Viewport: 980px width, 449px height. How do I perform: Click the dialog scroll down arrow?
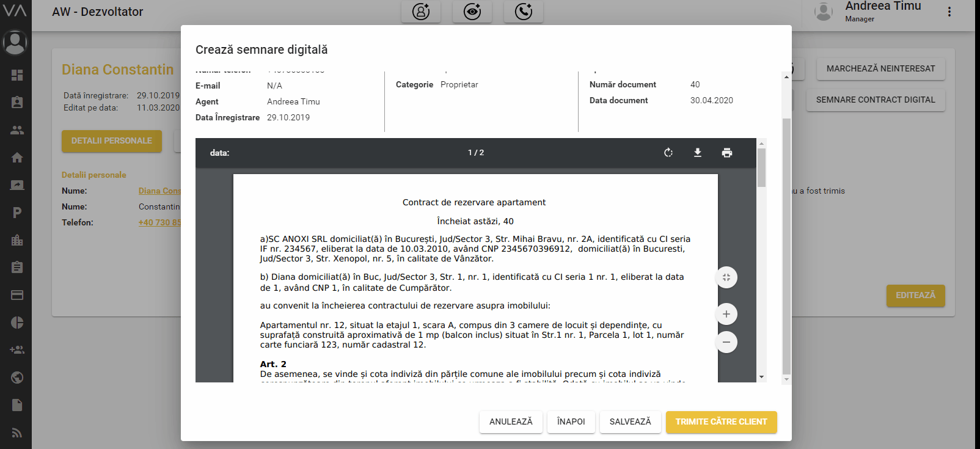point(786,379)
